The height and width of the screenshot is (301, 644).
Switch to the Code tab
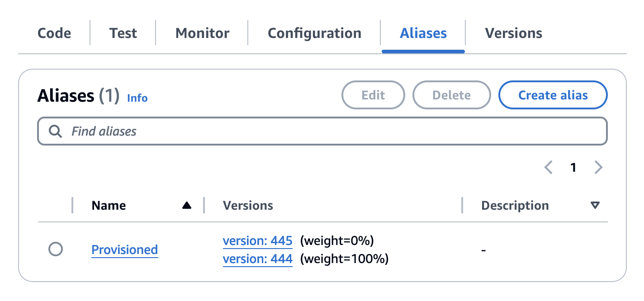pos(54,33)
